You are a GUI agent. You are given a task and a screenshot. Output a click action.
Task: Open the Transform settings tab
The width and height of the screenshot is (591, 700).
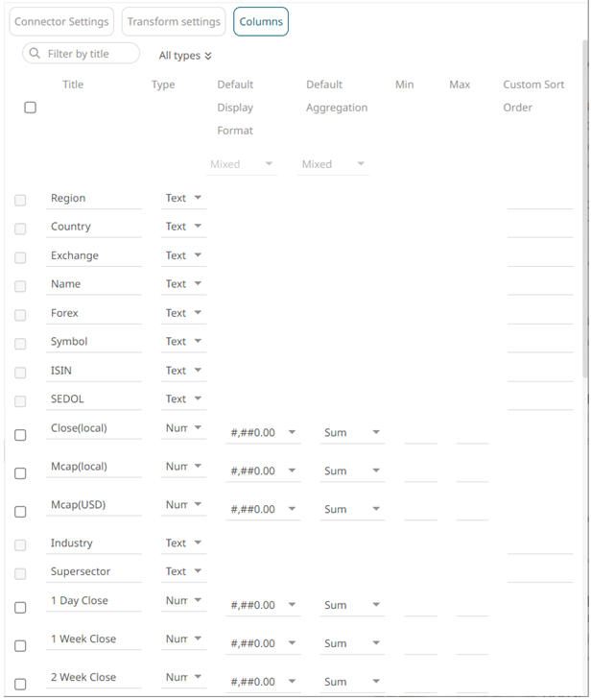coord(174,21)
